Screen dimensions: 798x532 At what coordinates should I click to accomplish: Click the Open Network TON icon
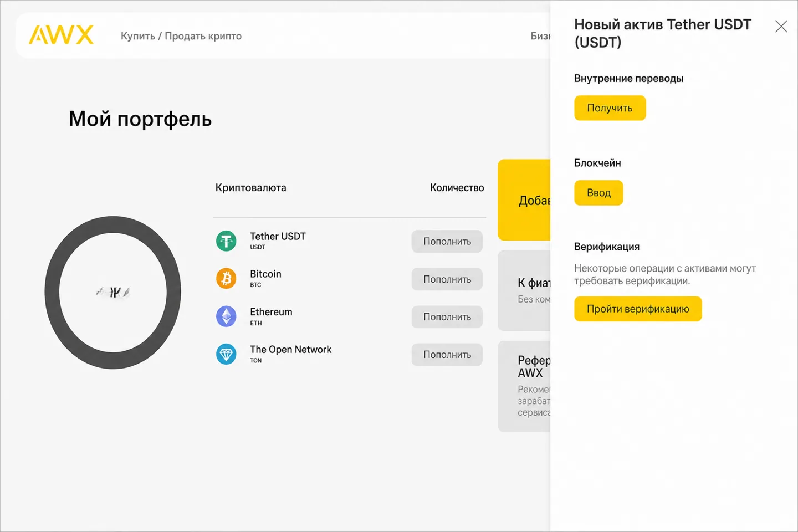point(226,354)
